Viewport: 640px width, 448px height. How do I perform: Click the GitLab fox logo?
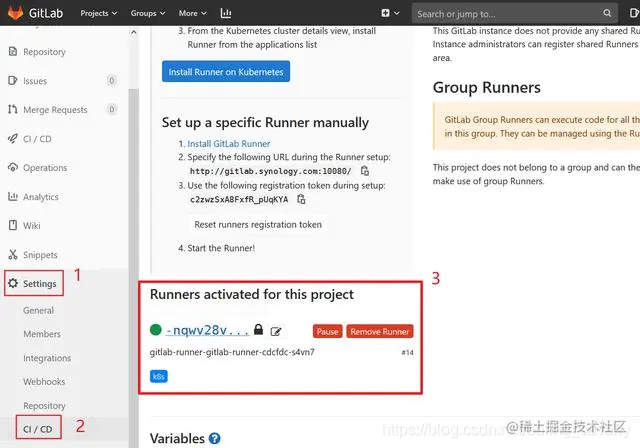pos(16,13)
